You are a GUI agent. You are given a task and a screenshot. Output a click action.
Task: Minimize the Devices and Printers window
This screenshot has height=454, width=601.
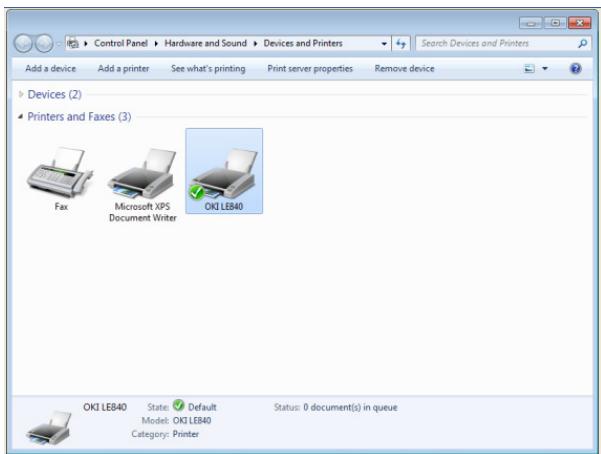click(530, 23)
